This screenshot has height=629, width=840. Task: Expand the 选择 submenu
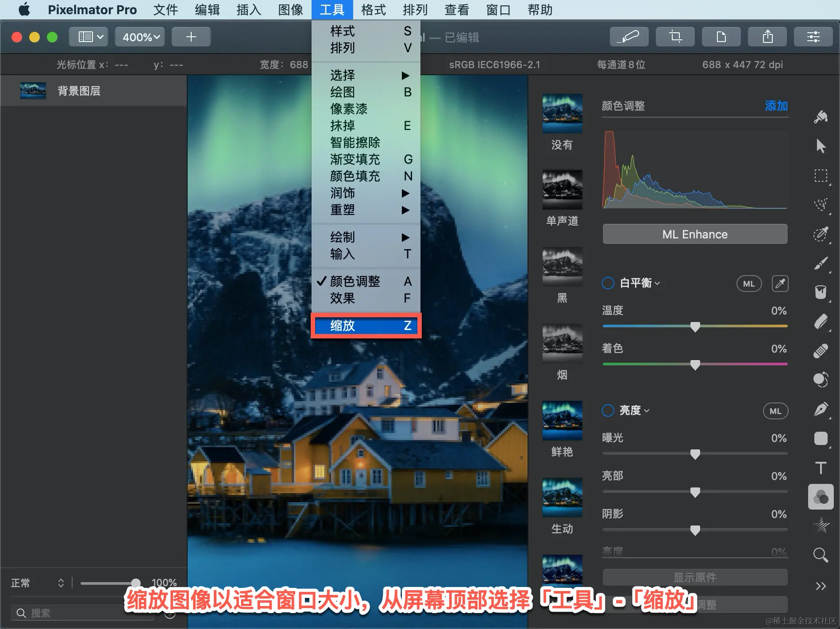(366, 75)
